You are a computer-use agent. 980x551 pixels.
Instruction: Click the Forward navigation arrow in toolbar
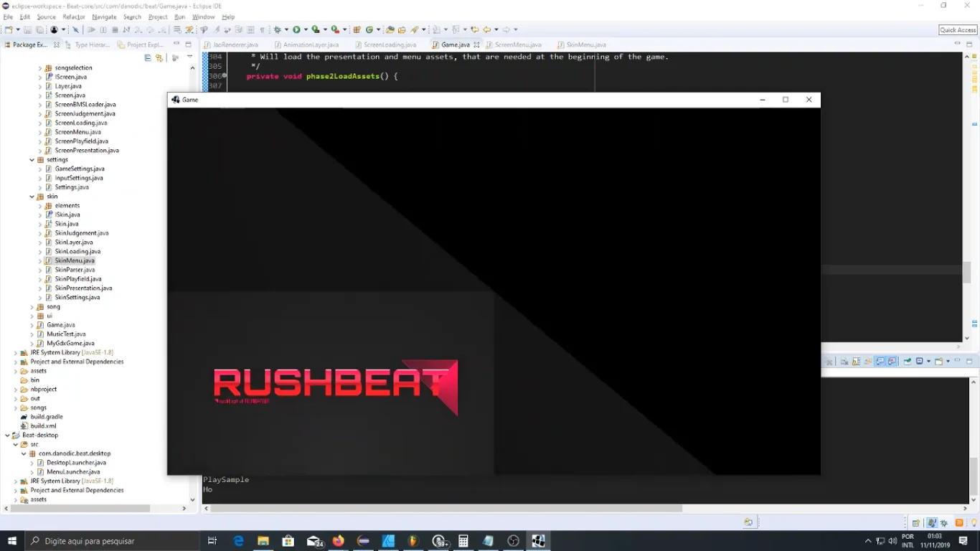pyautogui.click(x=507, y=29)
